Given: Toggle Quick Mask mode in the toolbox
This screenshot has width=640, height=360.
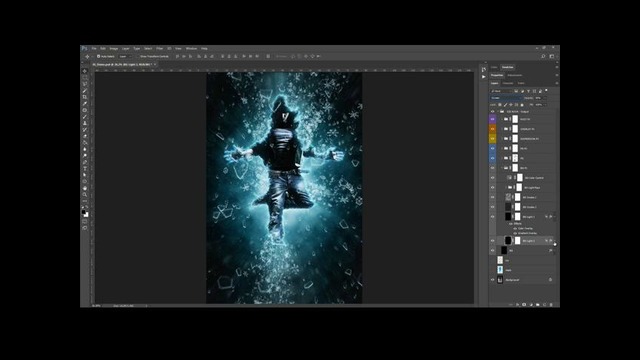Looking at the screenshot, I should [85, 222].
